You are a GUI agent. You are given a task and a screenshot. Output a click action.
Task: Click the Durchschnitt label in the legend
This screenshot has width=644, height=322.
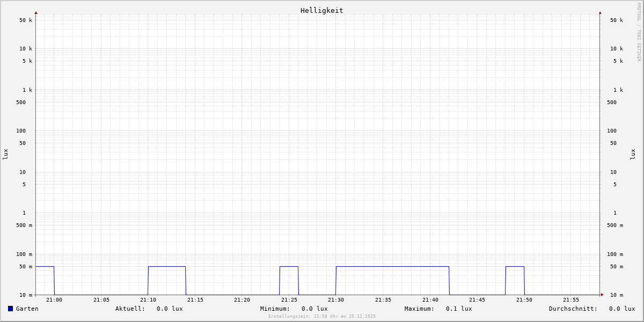573,309
